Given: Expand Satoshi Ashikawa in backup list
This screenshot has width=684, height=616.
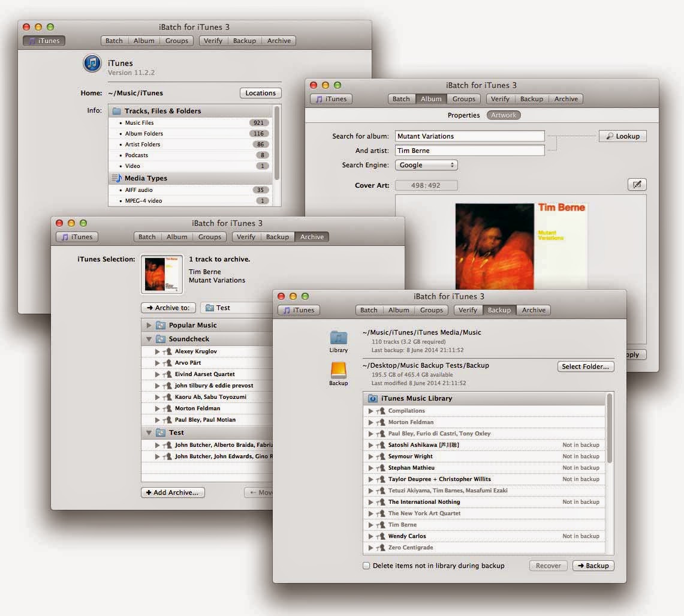Looking at the screenshot, I should pos(370,445).
